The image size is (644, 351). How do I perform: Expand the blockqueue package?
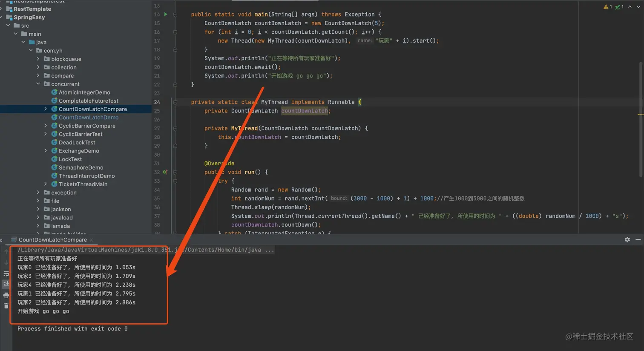click(x=38, y=59)
